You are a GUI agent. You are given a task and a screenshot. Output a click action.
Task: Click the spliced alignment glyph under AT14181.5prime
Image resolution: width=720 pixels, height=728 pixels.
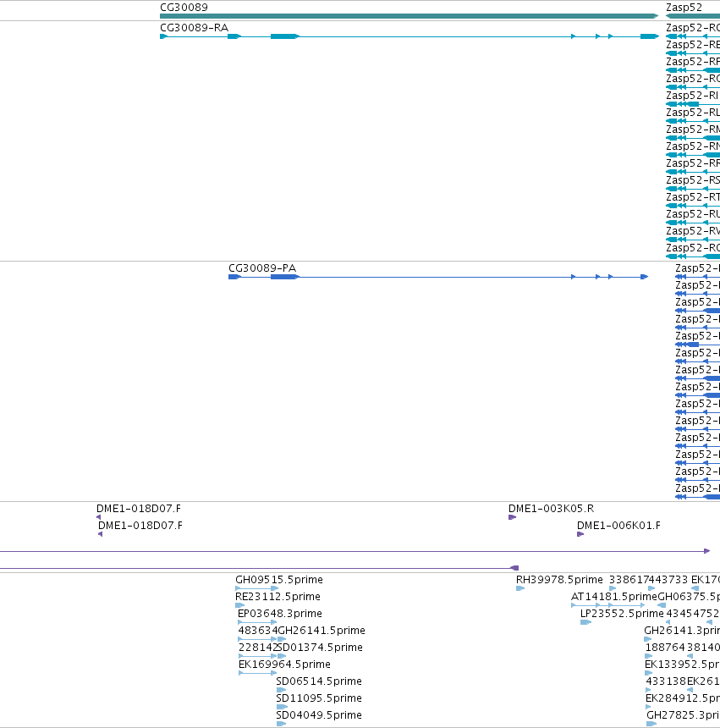pyautogui.click(x=608, y=605)
